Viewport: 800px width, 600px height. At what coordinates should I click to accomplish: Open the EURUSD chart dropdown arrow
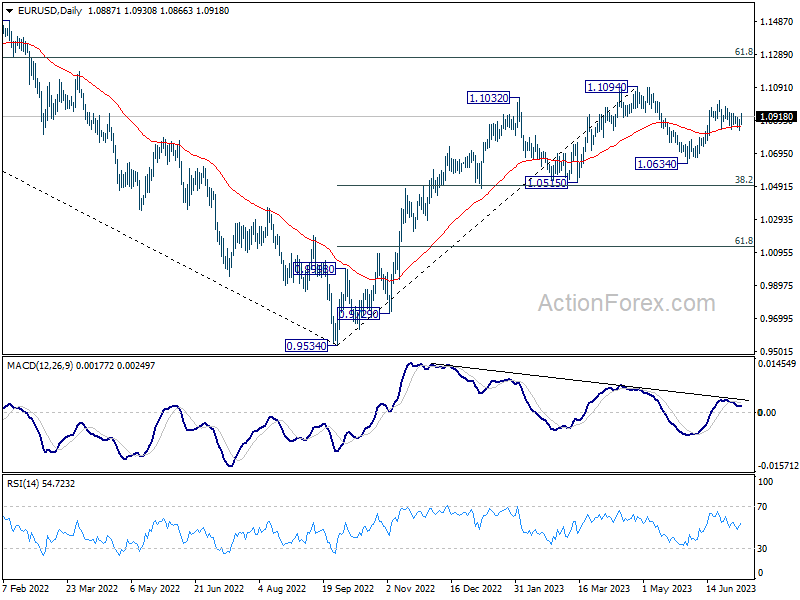(9, 11)
